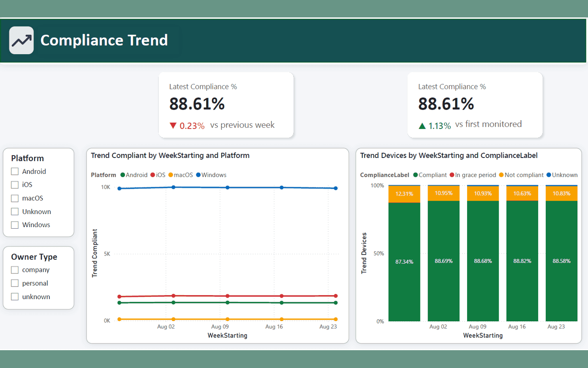The width and height of the screenshot is (588, 368).
Task: Click the Compliance Trend page title
Action: coord(104,40)
